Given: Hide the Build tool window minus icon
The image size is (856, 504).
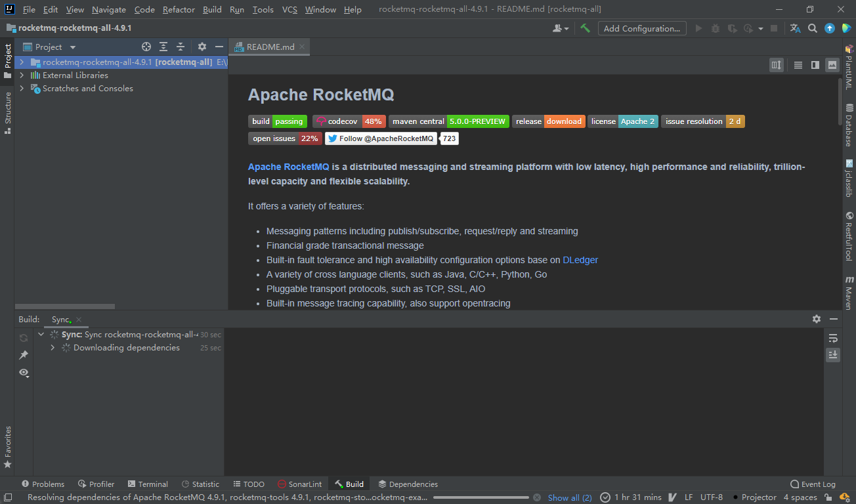Looking at the screenshot, I should point(834,319).
